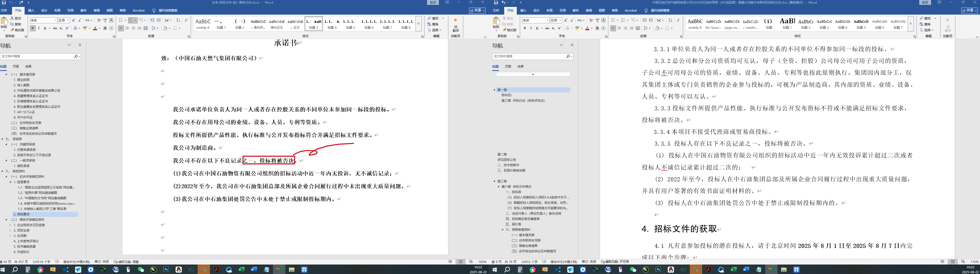Image resolution: width=980 pixels, height=274 pixels.
Task: Paste clipboard contents in right Word window
Action: (496, 23)
